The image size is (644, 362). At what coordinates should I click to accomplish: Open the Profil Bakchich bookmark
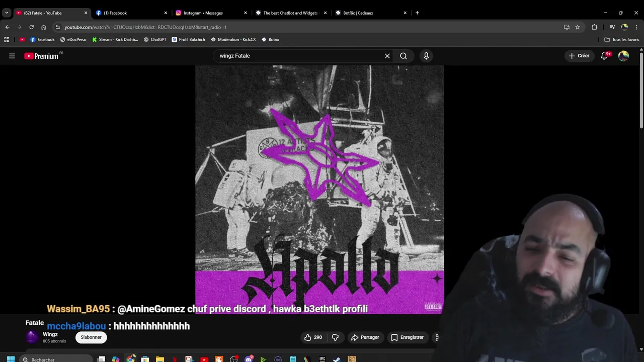(188, 39)
